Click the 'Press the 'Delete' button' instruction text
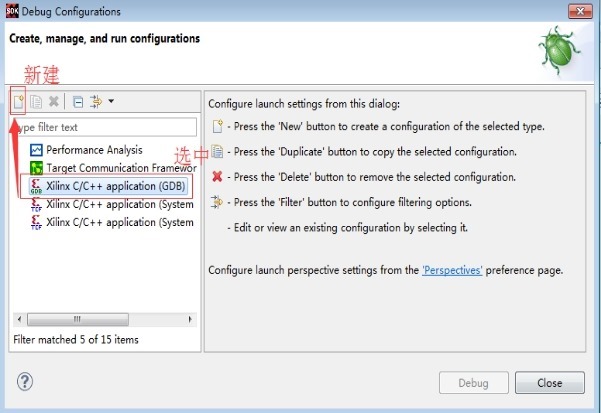Image resolution: width=601 pixels, height=413 pixels. point(375,177)
